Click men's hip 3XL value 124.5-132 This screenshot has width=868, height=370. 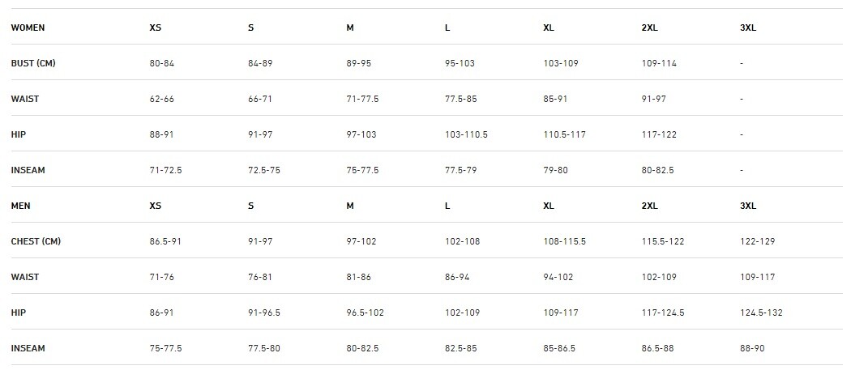[761, 313]
